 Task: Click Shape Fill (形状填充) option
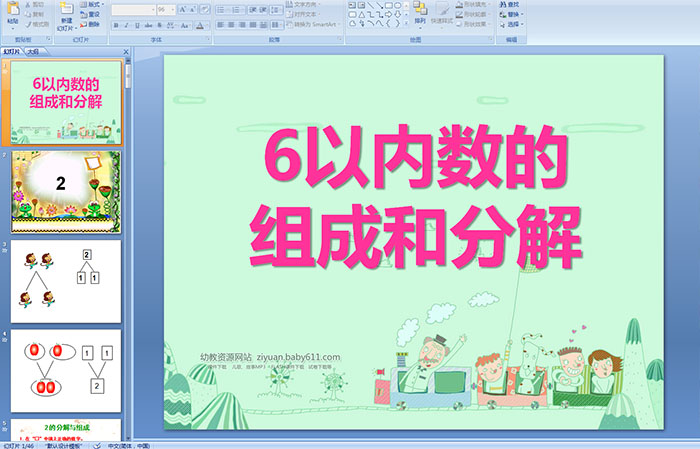(x=473, y=4)
